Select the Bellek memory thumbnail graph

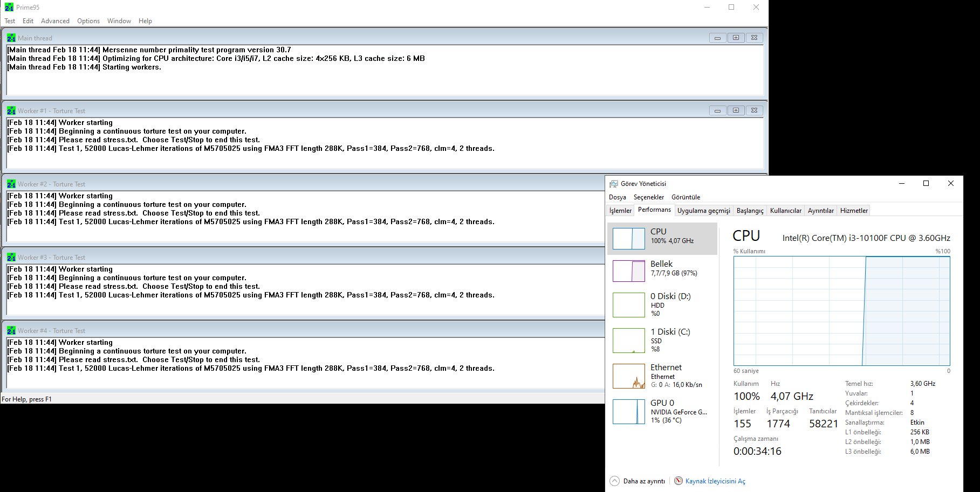click(x=629, y=271)
